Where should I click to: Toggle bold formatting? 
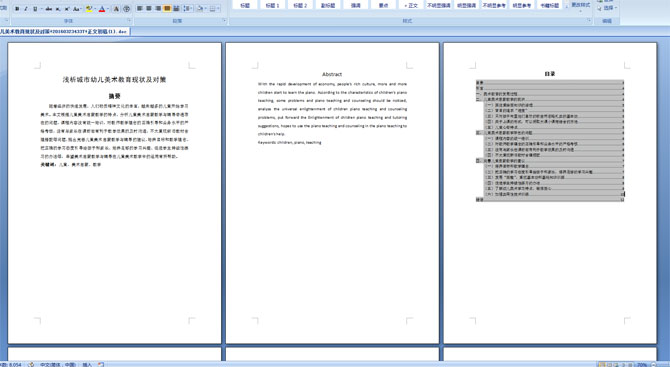pos(17,9)
